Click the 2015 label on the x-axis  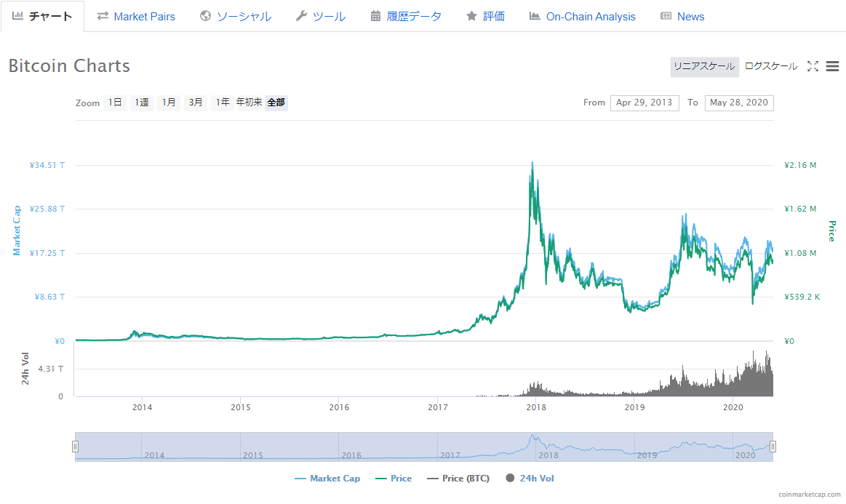(x=241, y=407)
